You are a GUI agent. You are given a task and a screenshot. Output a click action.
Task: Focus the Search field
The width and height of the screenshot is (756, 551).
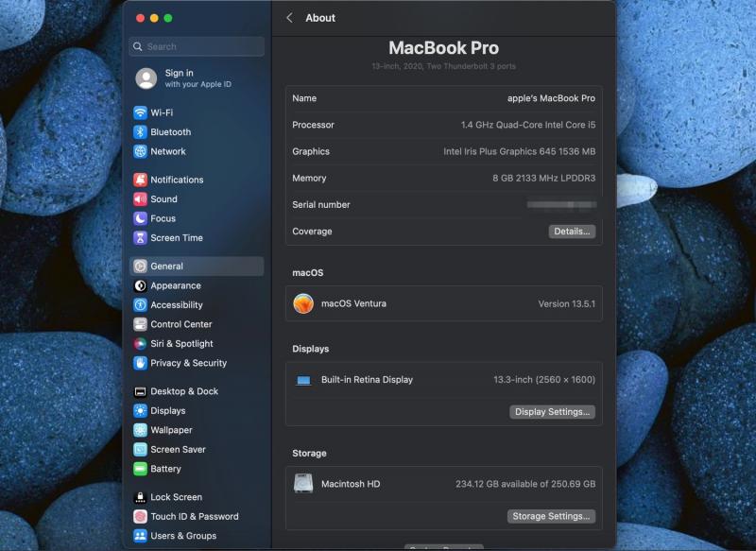tap(197, 46)
